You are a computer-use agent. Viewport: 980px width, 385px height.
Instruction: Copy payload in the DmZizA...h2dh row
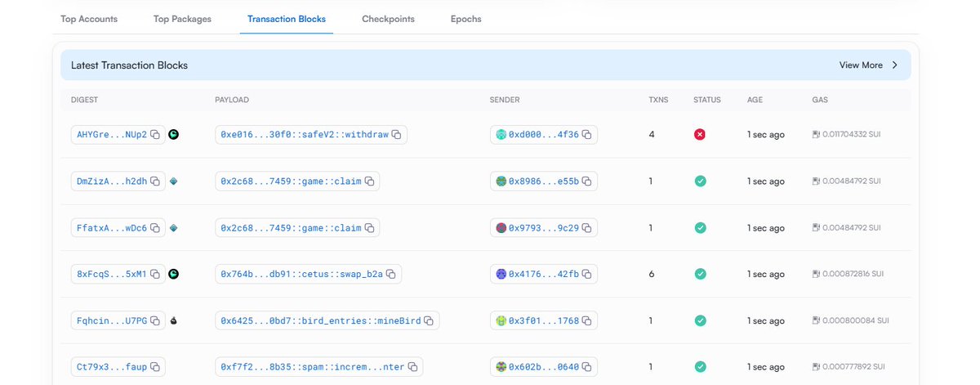(369, 181)
